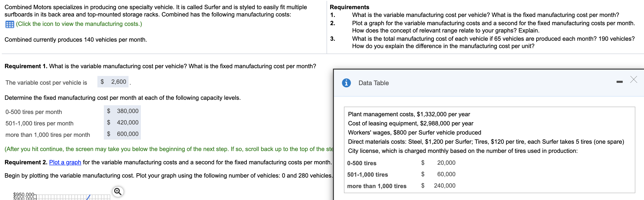The height and width of the screenshot is (200, 644).
Task: Click the '$950,000' graph axis label
Action: point(24,194)
